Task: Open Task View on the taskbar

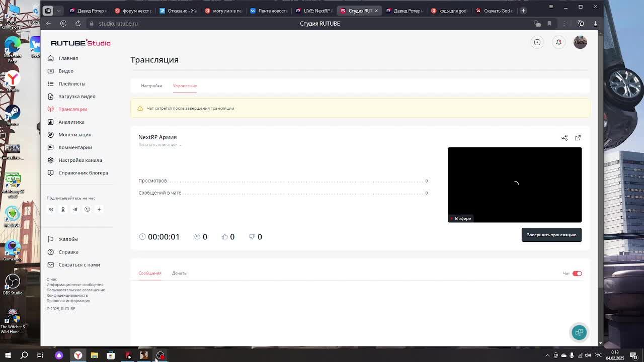Action: [x=40, y=355]
